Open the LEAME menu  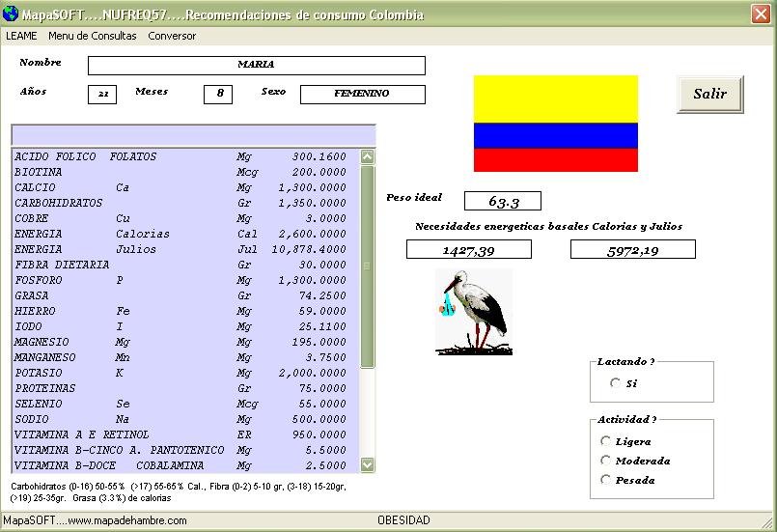pyautogui.click(x=21, y=36)
